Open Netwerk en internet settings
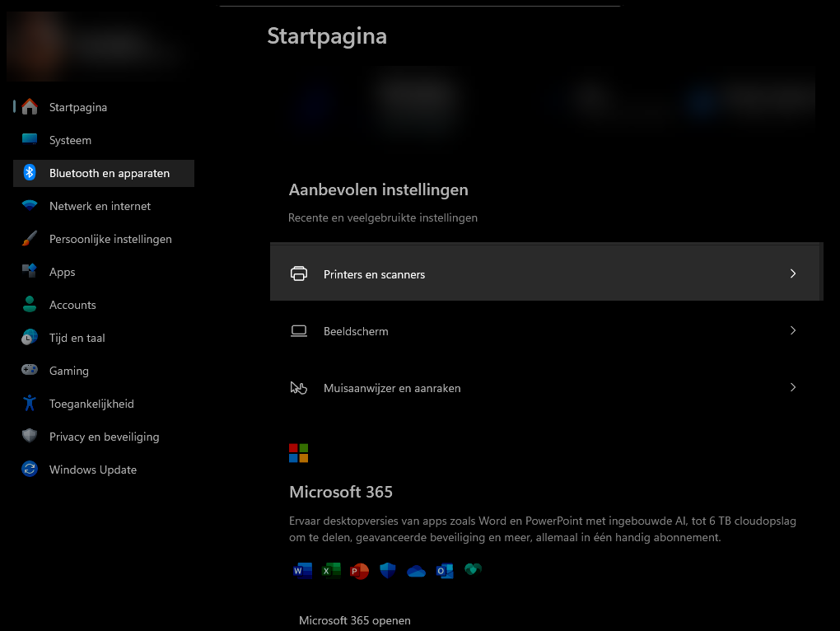 pyautogui.click(x=100, y=206)
